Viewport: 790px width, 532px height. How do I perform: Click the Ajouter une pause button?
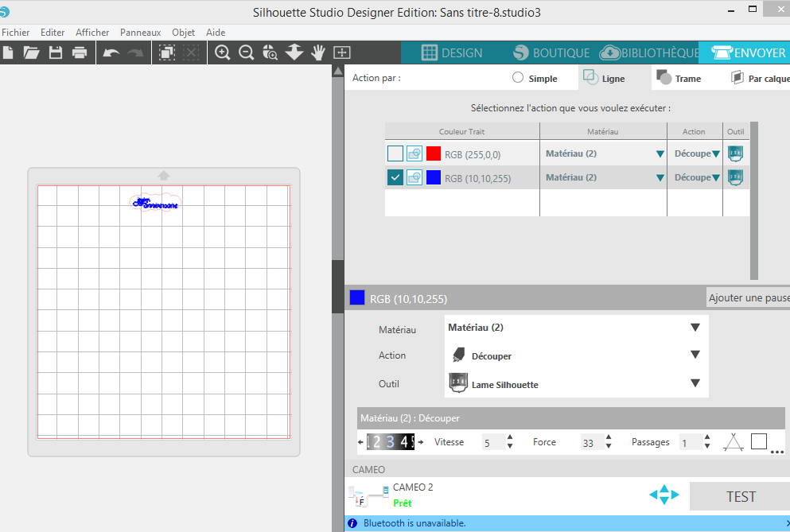coord(749,297)
